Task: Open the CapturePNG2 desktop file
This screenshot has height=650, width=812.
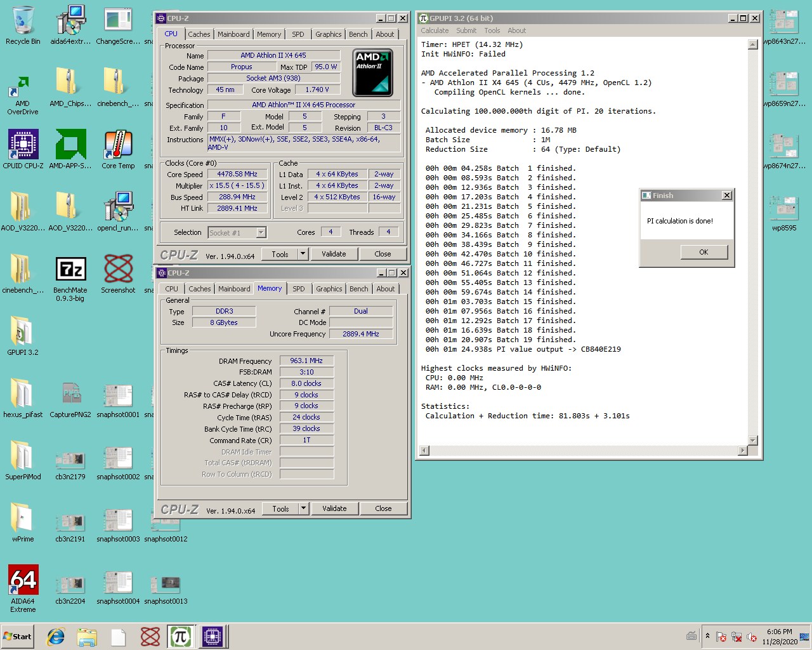Action: coord(70,399)
